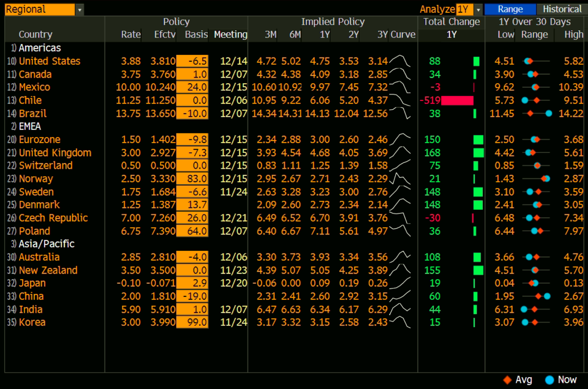Select the Korea basis cell 99.0

click(192, 322)
